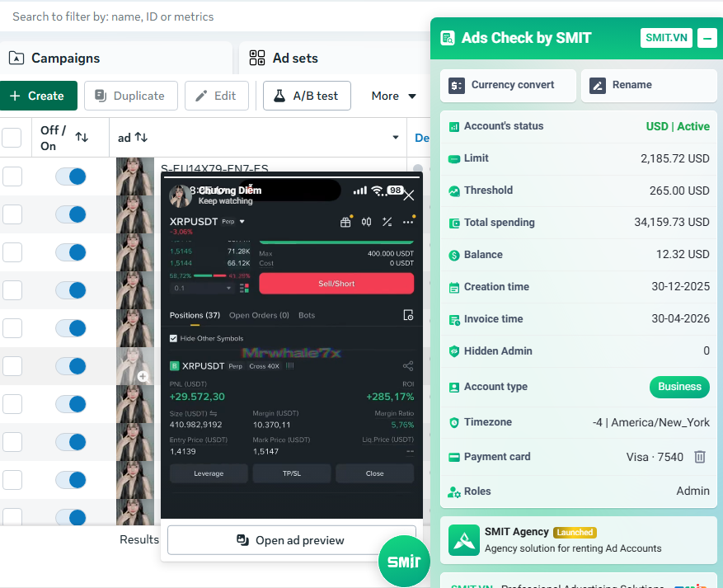Click the Threshold chart icon
The image size is (723, 588).
[x=454, y=191]
